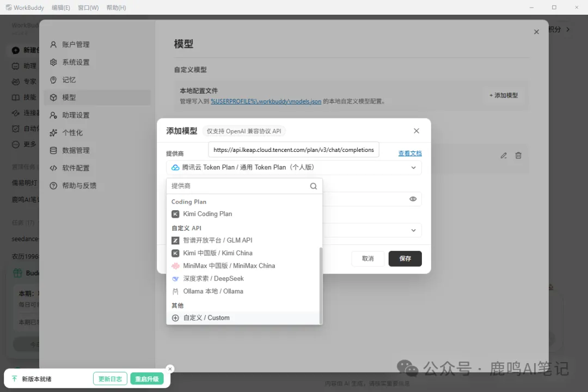Click the 专家 sidebar icon
This screenshot has height=392, width=588.
pos(15,82)
